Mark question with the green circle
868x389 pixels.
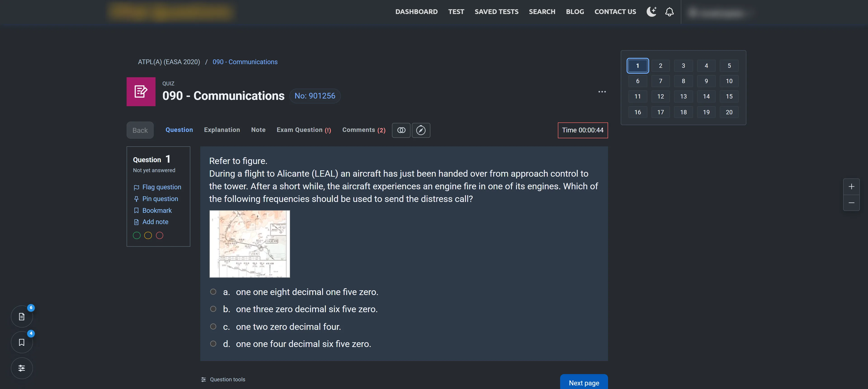[x=137, y=235]
